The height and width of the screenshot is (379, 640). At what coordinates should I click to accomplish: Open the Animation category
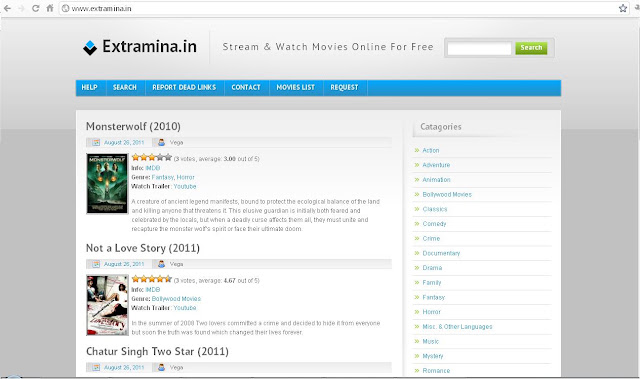(436, 180)
